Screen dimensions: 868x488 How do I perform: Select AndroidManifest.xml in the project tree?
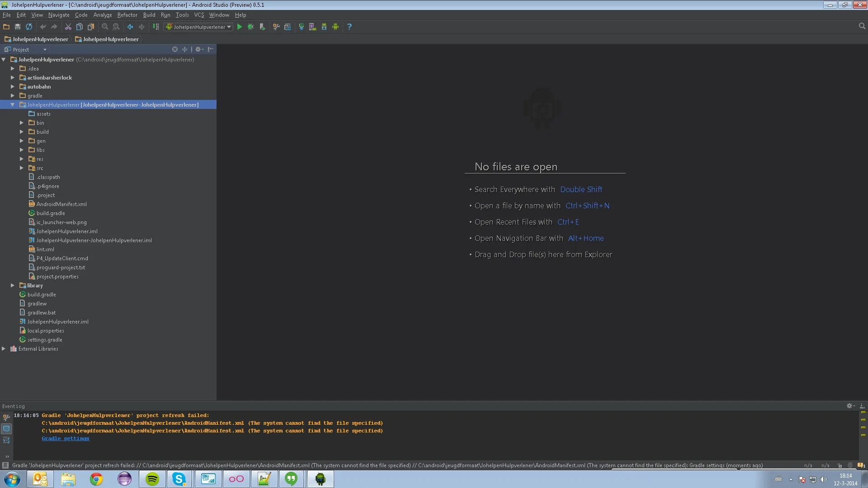pyautogui.click(x=61, y=204)
